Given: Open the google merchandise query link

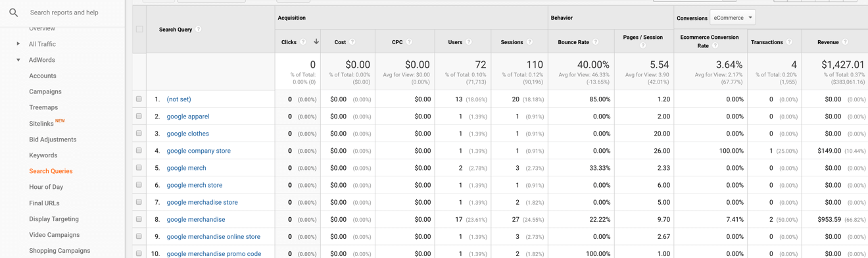Looking at the screenshot, I should point(196,219).
